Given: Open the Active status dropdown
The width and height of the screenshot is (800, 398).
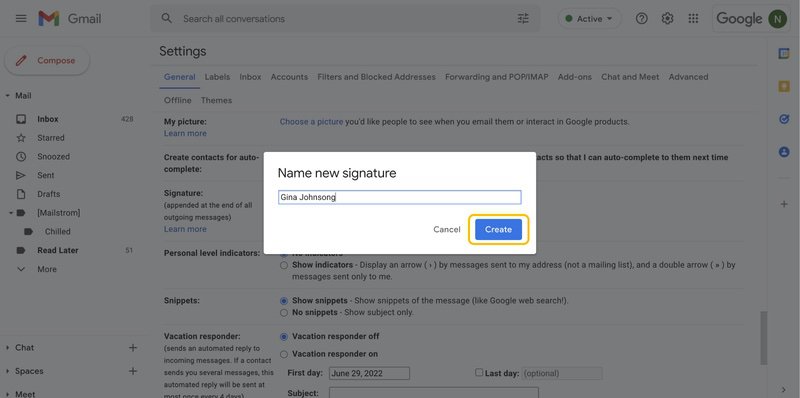Looking at the screenshot, I should pyautogui.click(x=590, y=19).
